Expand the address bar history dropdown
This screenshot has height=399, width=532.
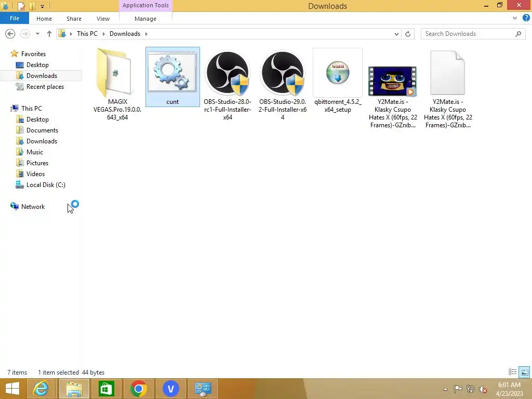tap(396, 34)
